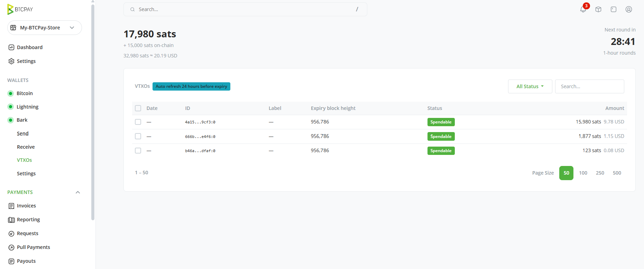Open the All Status filter dropdown

530,86
